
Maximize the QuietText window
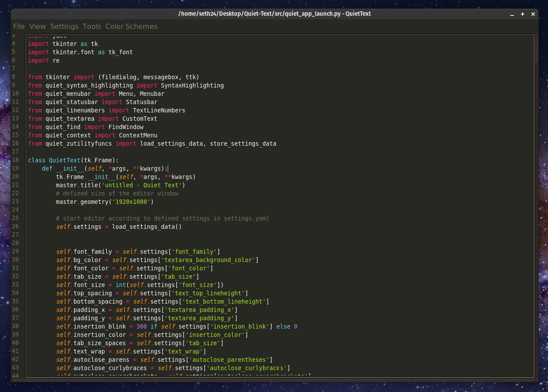tap(523, 14)
